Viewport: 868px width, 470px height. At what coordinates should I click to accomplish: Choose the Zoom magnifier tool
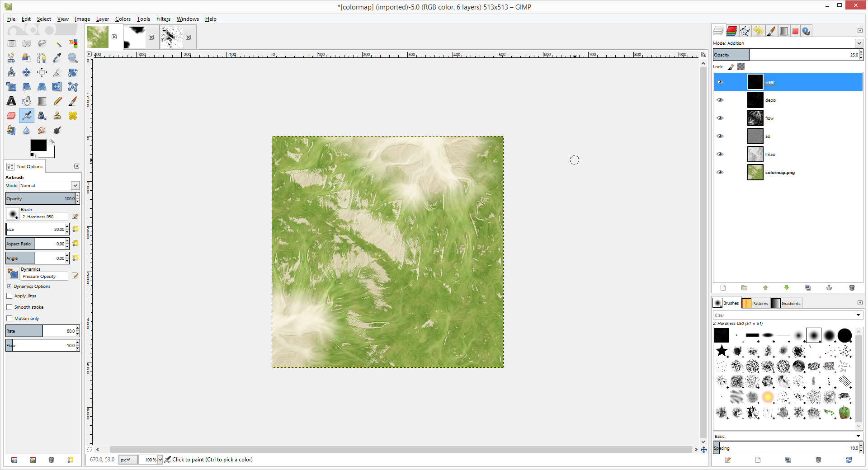[x=72, y=58]
